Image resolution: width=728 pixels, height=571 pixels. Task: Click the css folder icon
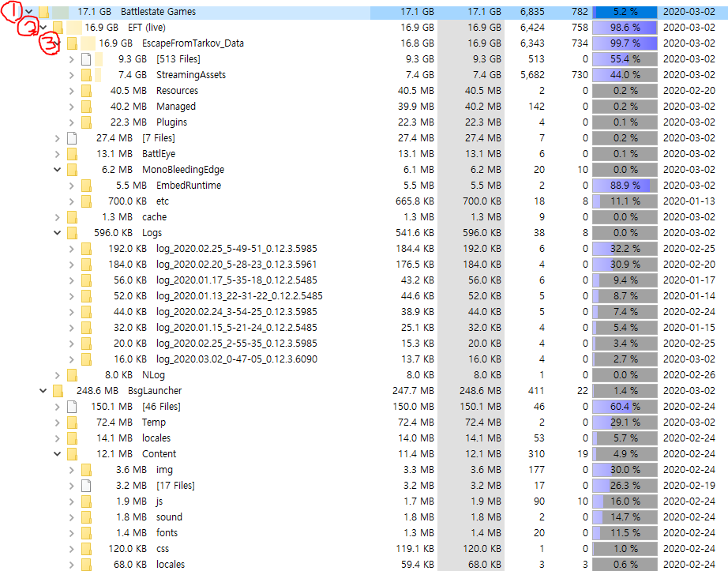86,548
